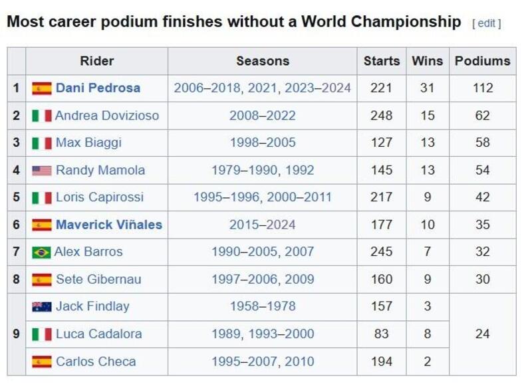Open the edit link for this section
This screenshot has height=392, width=532.
click(486, 23)
